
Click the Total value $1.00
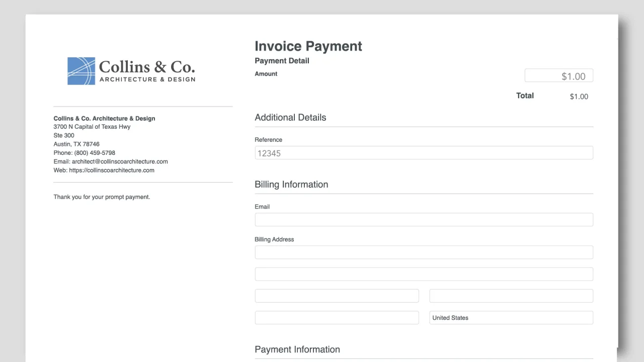579,97
